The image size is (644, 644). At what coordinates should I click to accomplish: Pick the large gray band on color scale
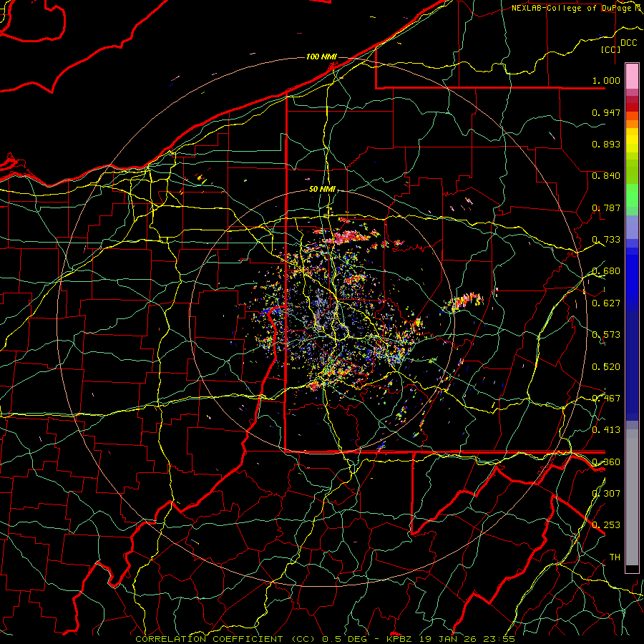point(632,497)
